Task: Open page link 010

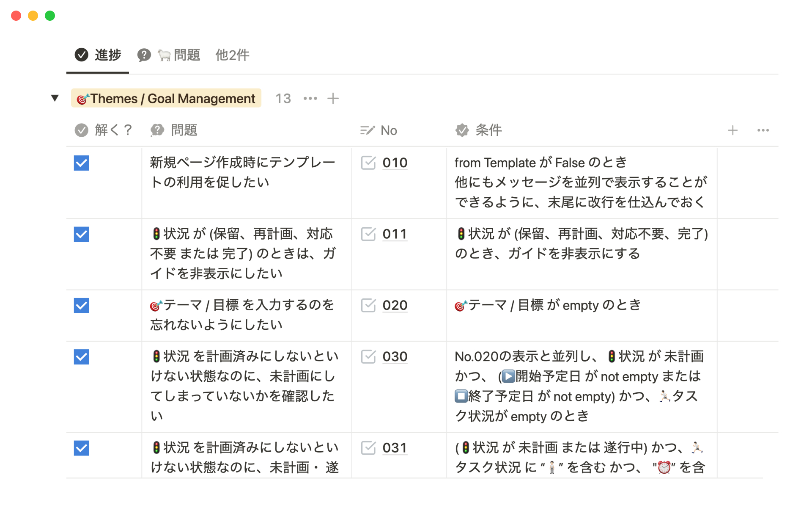Action: (395, 163)
